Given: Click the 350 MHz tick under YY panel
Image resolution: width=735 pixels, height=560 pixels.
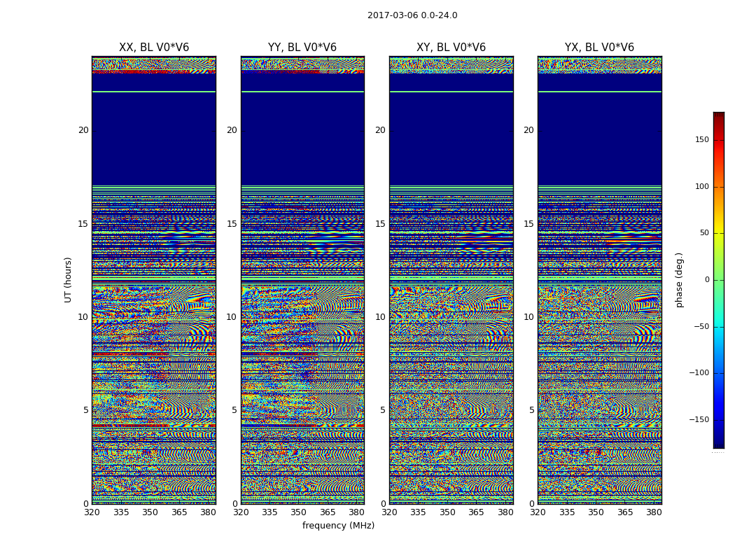Looking at the screenshot, I should coord(299,512).
